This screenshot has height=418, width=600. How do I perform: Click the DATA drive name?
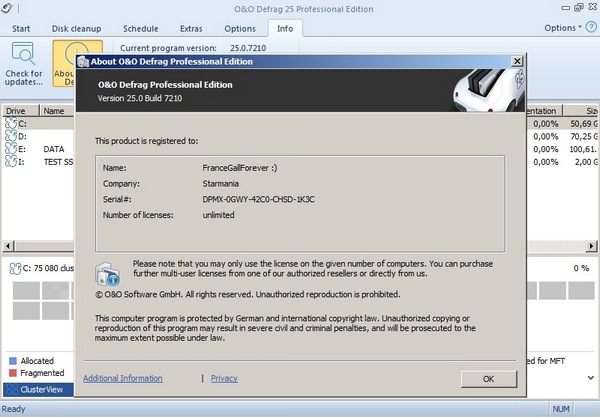[54, 149]
